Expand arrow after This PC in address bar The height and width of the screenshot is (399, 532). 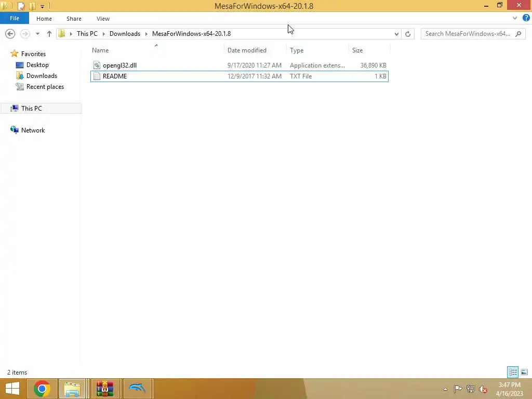pyautogui.click(x=104, y=34)
